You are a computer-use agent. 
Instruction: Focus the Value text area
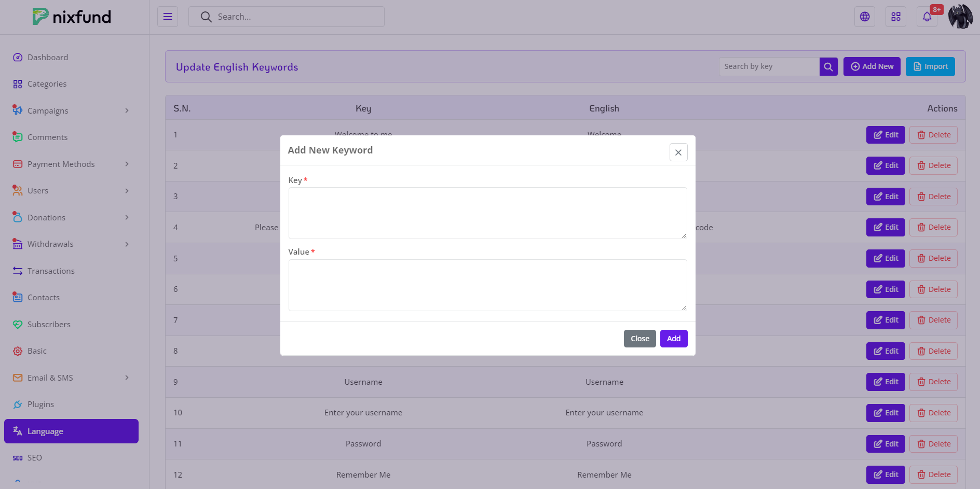point(487,285)
